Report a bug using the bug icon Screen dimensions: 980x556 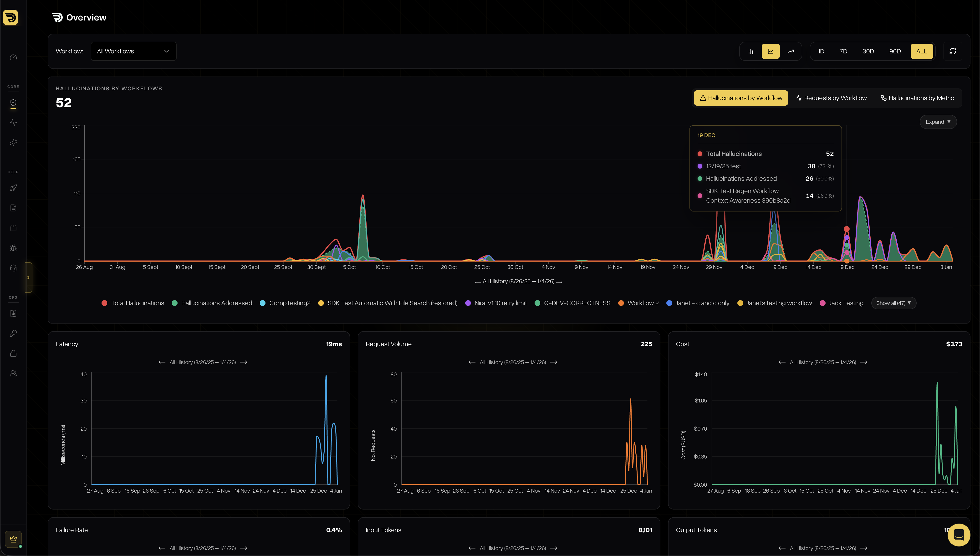point(13,247)
